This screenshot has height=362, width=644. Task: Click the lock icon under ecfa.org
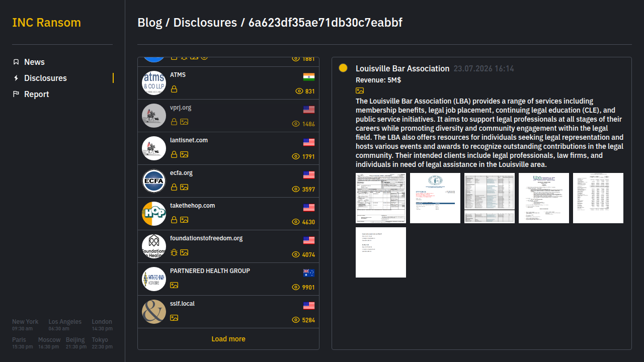174,187
